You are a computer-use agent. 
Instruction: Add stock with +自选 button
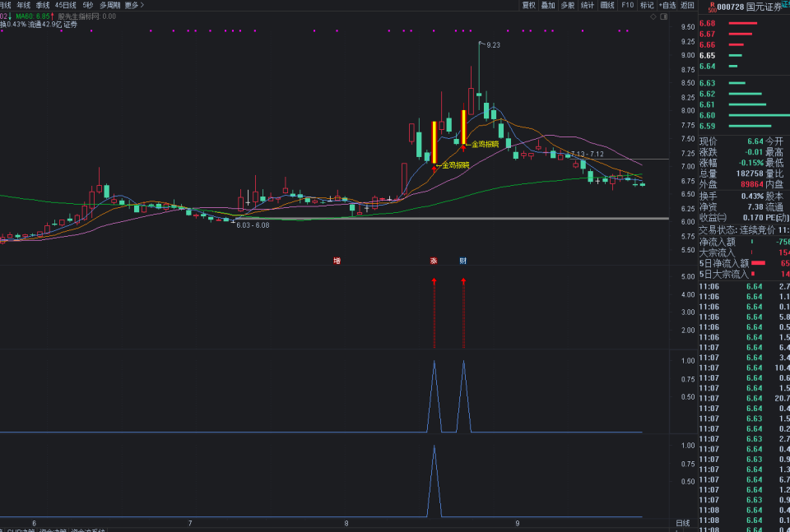[x=667, y=5]
